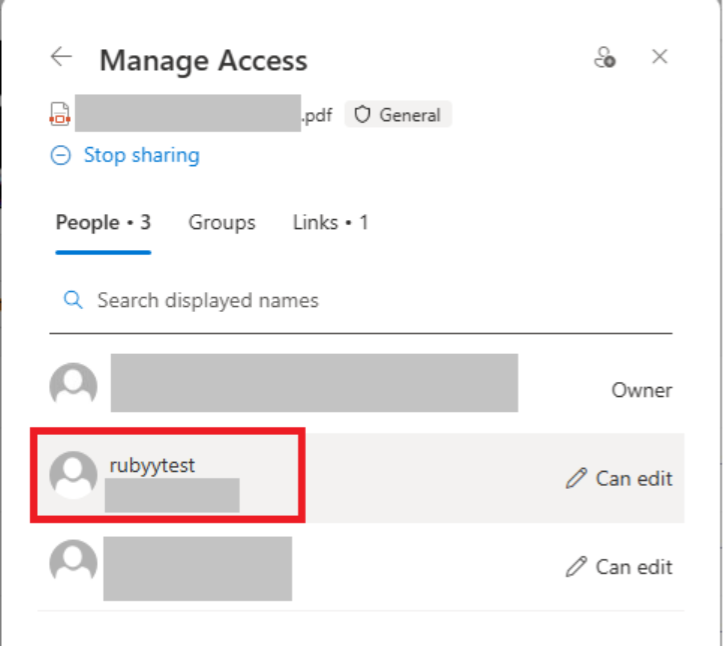723x646 pixels.
Task: Click the Owner role label
Action: (x=641, y=390)
